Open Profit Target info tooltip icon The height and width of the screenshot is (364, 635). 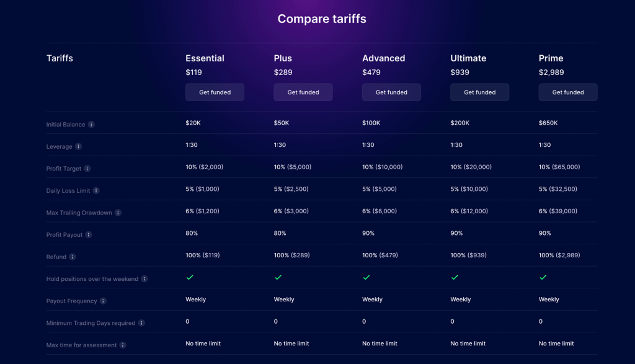87,169
